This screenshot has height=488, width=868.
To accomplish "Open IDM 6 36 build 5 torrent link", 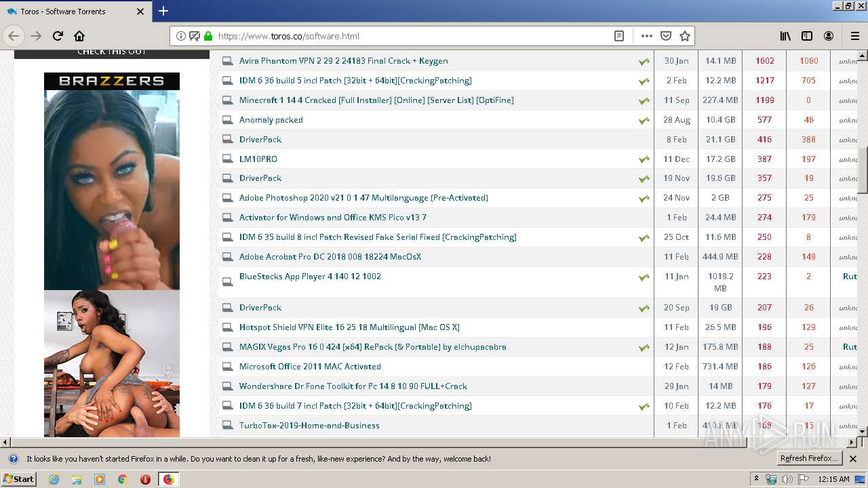I will [355, 81].
